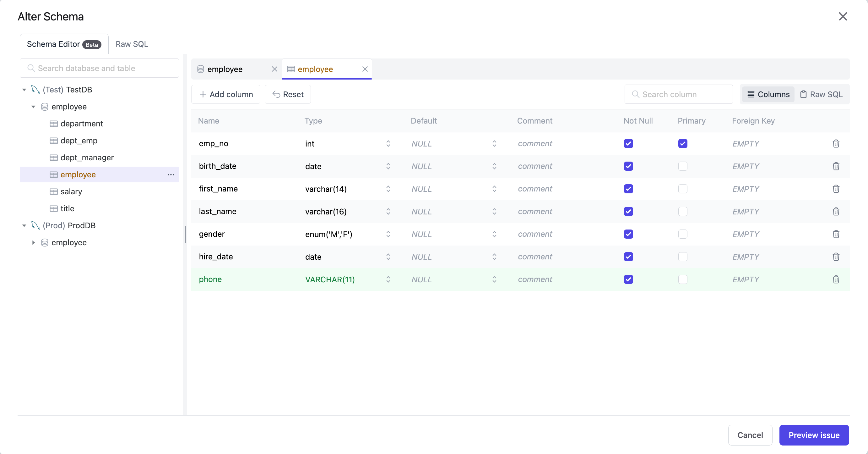Disable Not Null for first_name column
This screenshot has width=868, height=454.
click(x=628, y=189)
